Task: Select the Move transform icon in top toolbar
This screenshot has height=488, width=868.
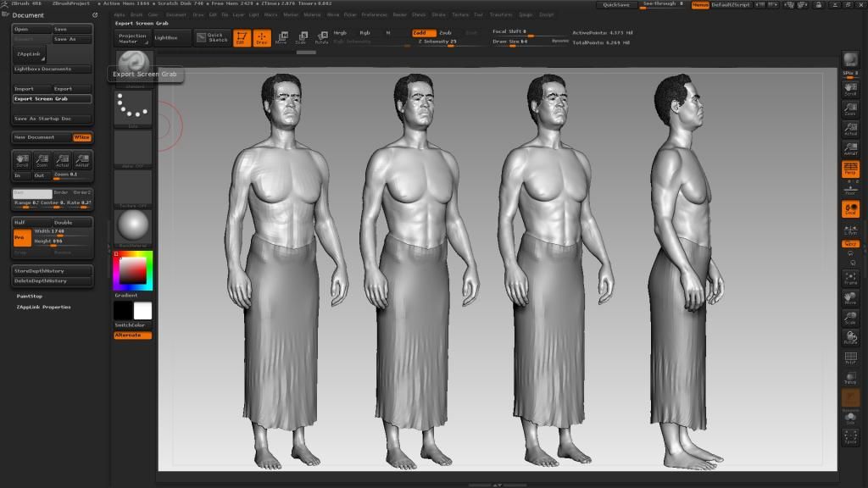Action: pyautogui.click(x=281, y=37)
